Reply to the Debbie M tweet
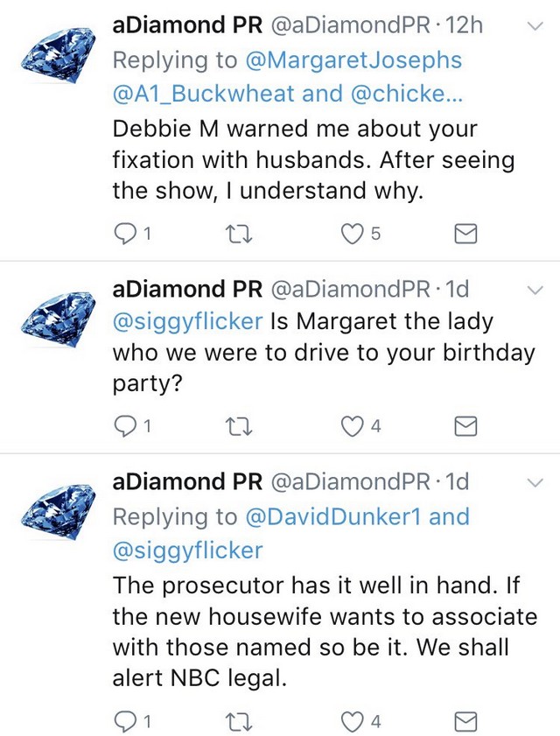The width and height of the screenshot is (560, 736). [x=126, y=233]
